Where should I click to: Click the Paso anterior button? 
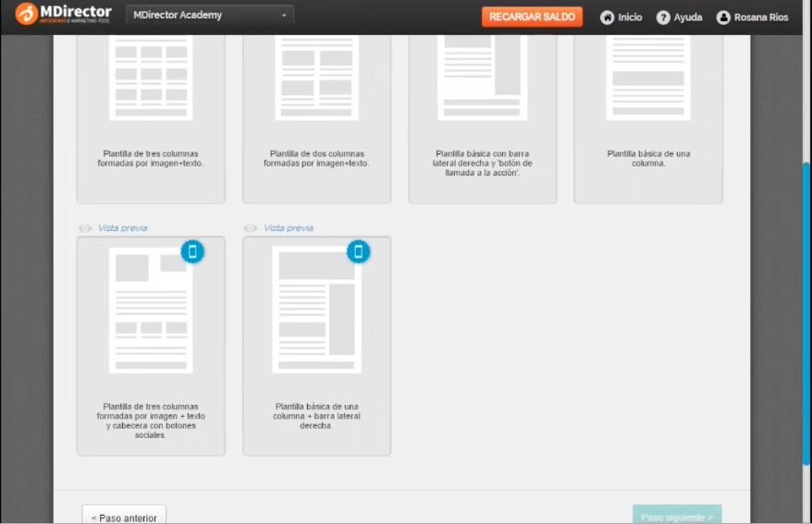pos(124,515)
